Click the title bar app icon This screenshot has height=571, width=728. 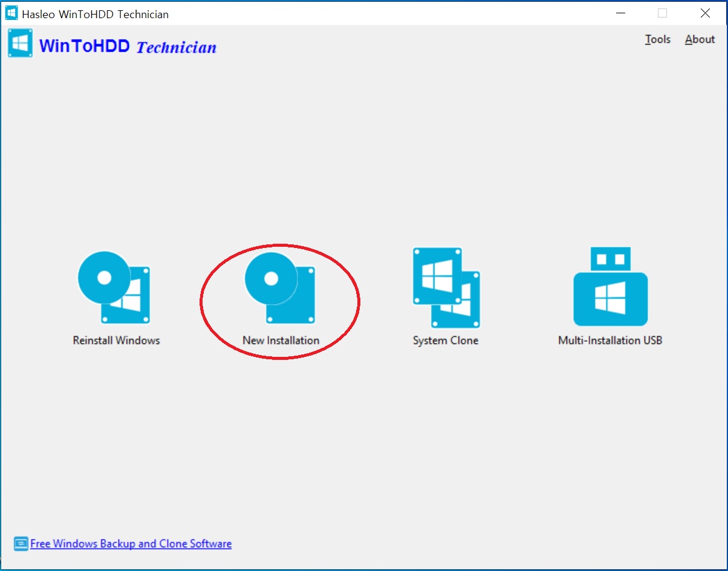tap(11, 13)
